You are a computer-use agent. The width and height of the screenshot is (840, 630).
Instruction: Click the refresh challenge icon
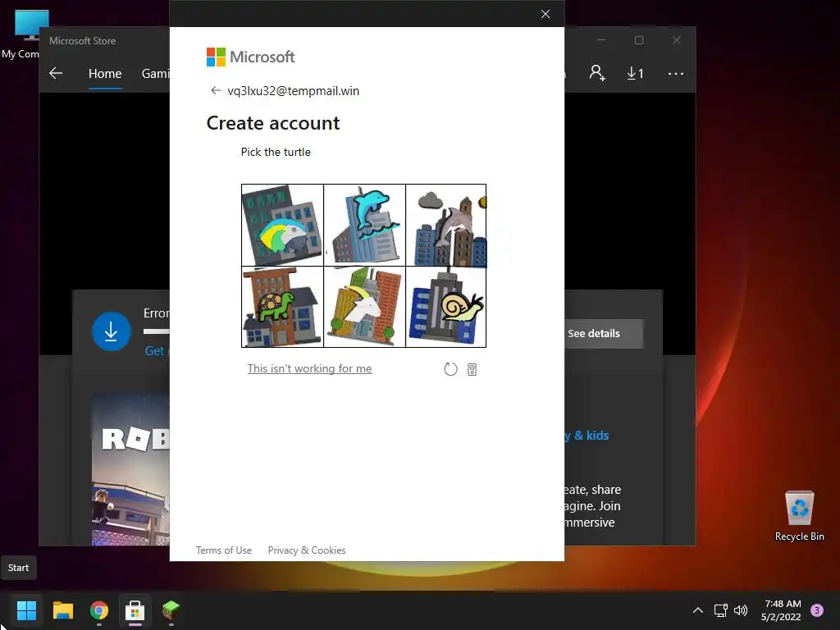(450, 369)
